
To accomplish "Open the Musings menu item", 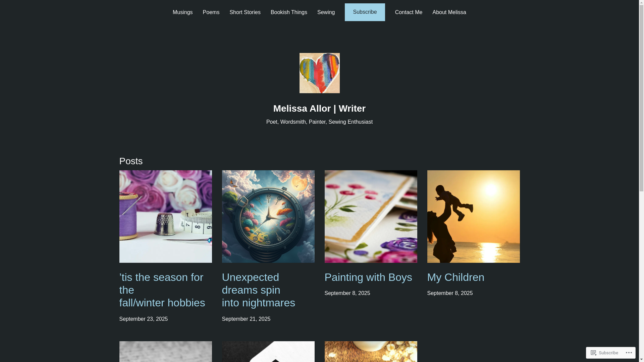I will point(182,12).
